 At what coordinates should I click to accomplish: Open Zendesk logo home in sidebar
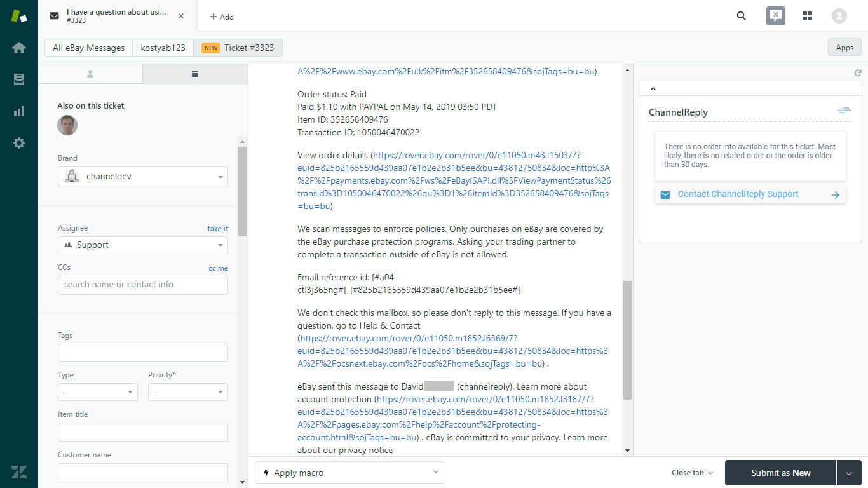tap(19, 17)
